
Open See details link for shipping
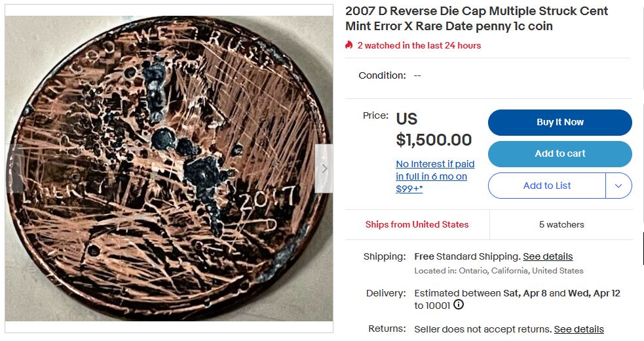548,256
